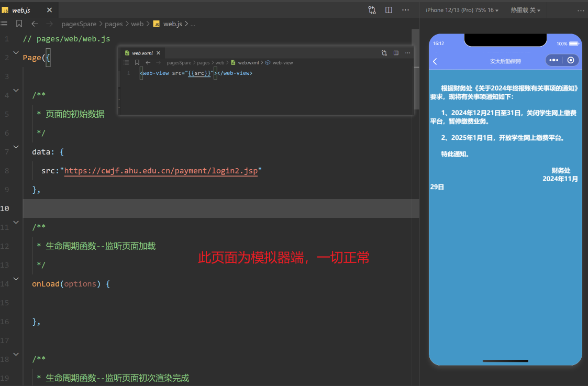Viewport: 588px width, 386px height.
Task: Collapse onLoad function at line 14
Action: tap(16, 279)
